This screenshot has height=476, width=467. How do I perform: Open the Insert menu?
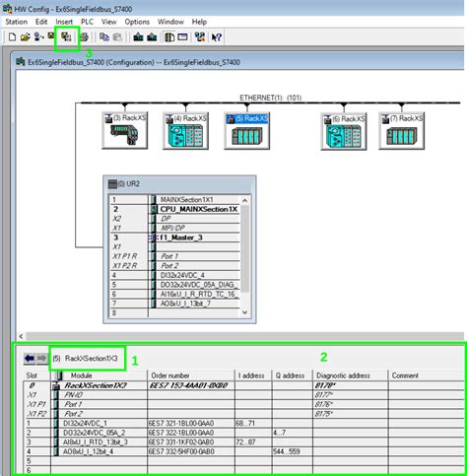click(x=64, y=22)
